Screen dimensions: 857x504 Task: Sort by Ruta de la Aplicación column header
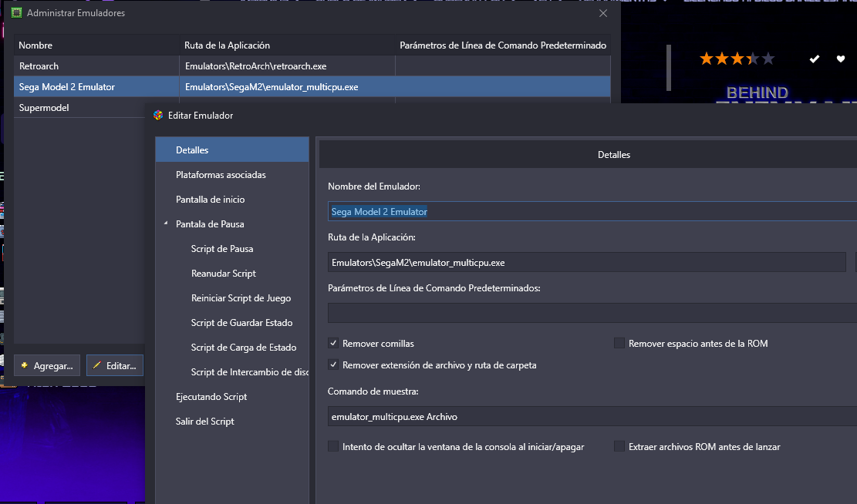tap(287, 45)
